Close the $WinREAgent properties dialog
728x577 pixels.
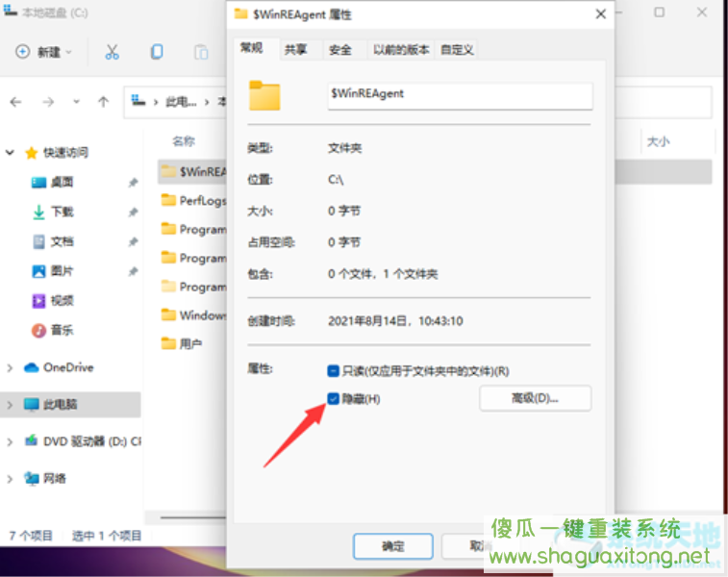(x=601, y=14)
